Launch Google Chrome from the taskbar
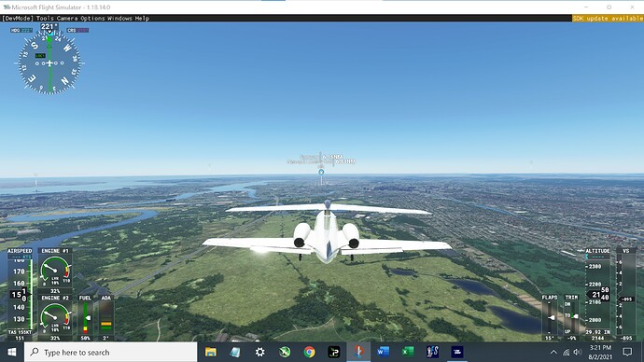Viewport: 644px width, 362px height. pyautogui.click(x=309, y=352)
